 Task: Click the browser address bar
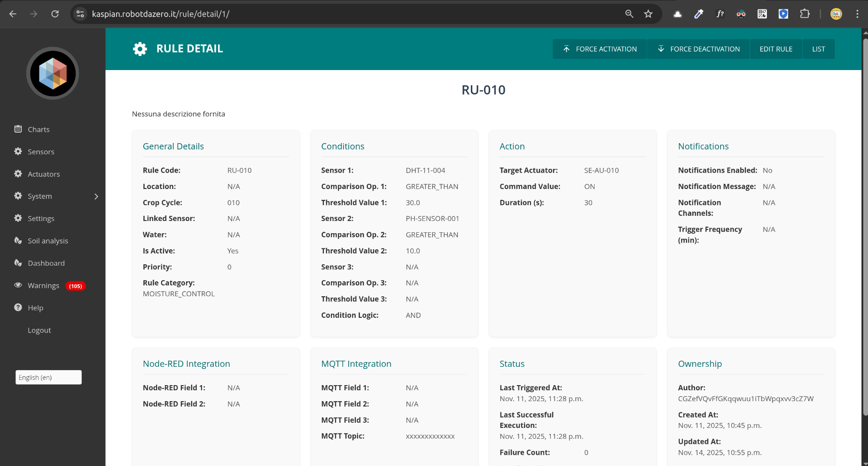click(329, 14)
